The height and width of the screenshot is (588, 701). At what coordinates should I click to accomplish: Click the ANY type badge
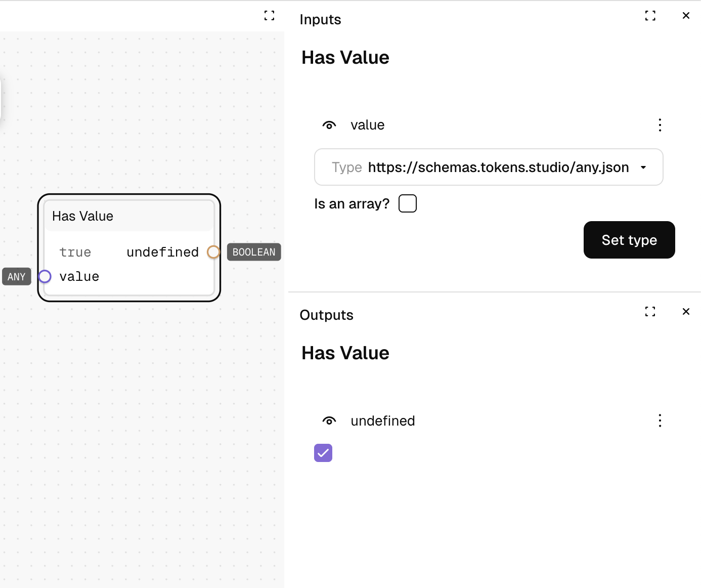click(x=17, y=277)
